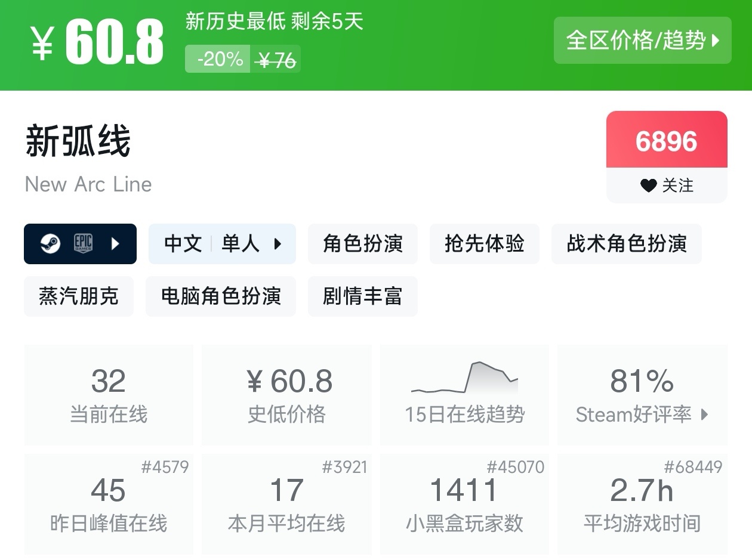Click the 本月平均在线 17 stat

287,504
